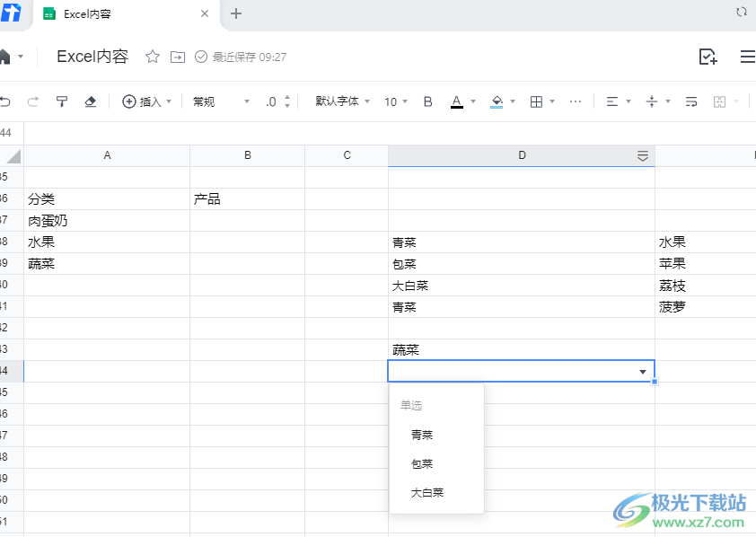This screenshot has height=537, width=756.
Task: Click the document title Excel内容
Action: click(92, 57)
